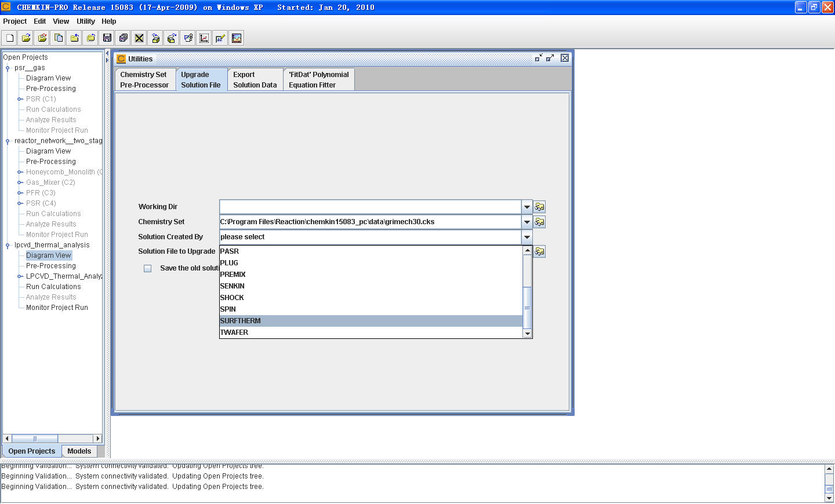The image size is (835, 504).
Task: Click the New Project blank page icon
Action: (10, 38)
